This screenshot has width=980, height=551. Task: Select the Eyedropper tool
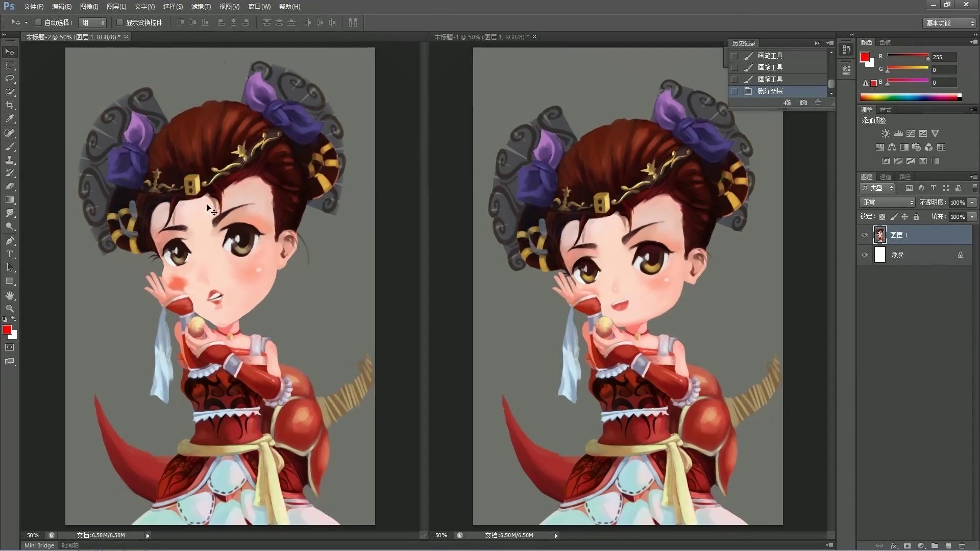(x=10, y=118)
